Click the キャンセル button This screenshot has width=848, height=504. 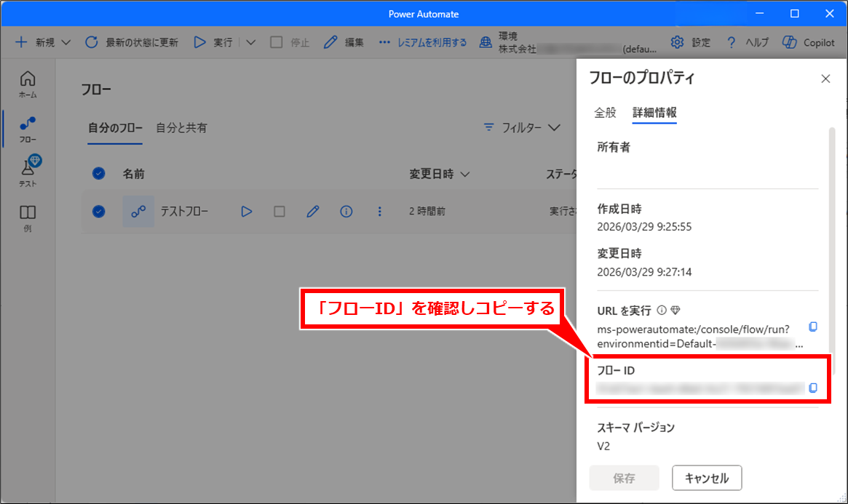(x=706, y=478)
